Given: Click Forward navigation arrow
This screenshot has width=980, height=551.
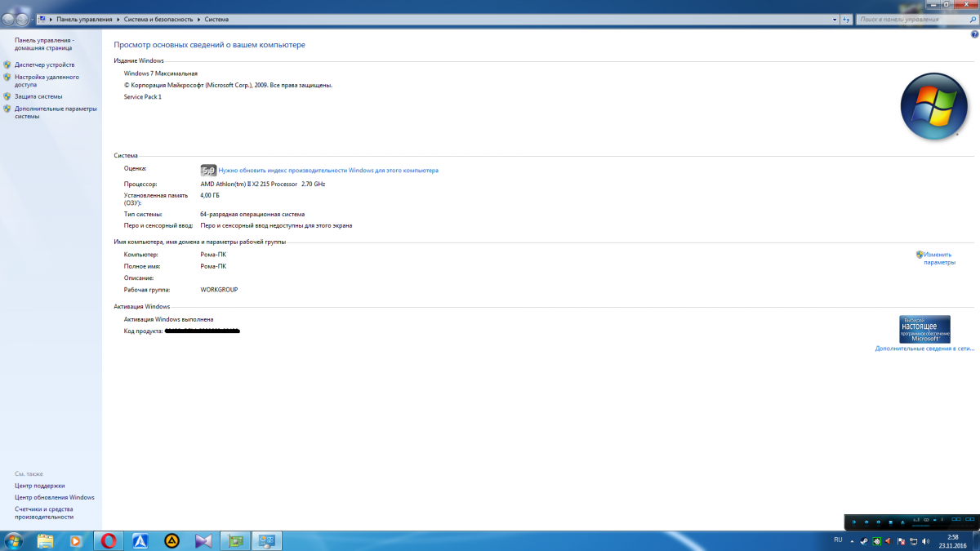Looking at the screenshot, I should pos(23,19).
